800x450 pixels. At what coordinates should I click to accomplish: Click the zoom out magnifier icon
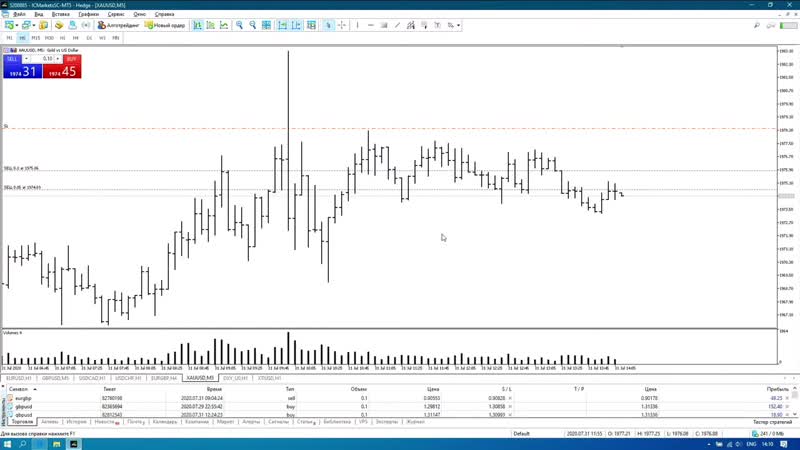click(252, 25)
